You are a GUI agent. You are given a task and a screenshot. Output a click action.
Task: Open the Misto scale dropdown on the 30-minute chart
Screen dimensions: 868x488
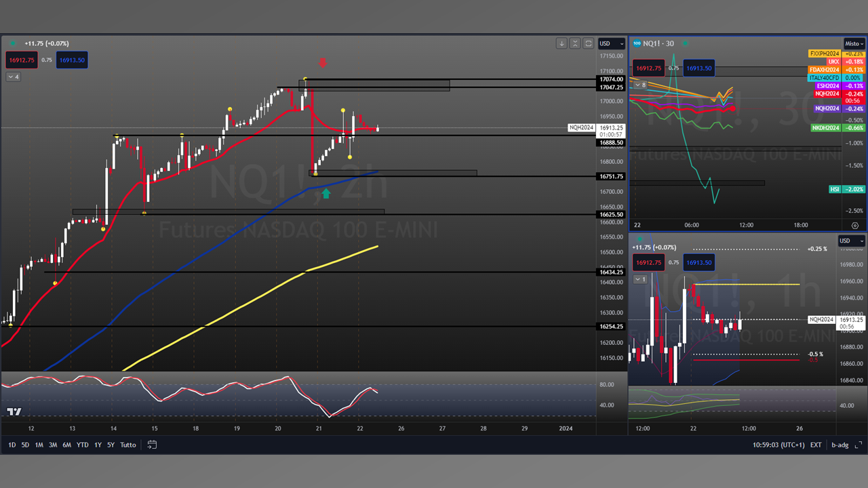point(854,43)
